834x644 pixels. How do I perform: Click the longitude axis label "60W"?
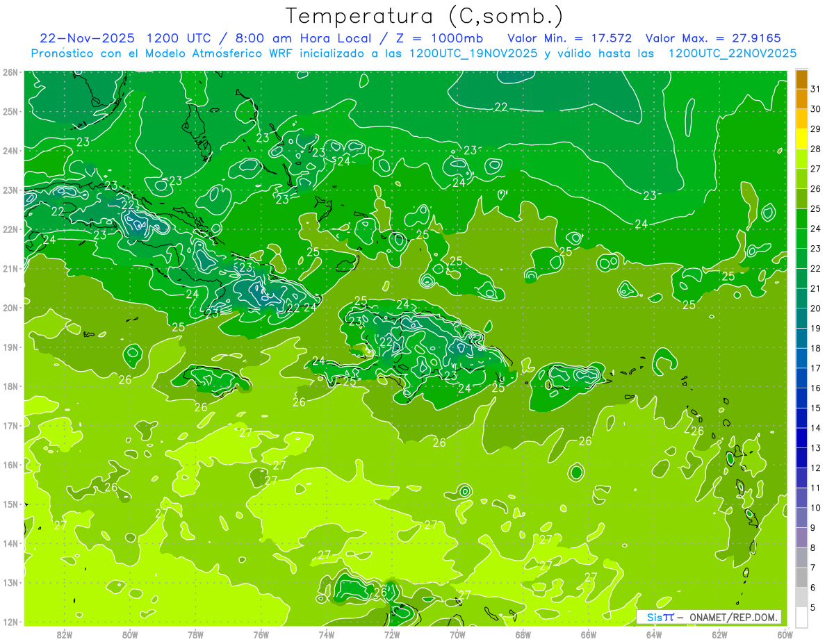(x=785, y=634)
